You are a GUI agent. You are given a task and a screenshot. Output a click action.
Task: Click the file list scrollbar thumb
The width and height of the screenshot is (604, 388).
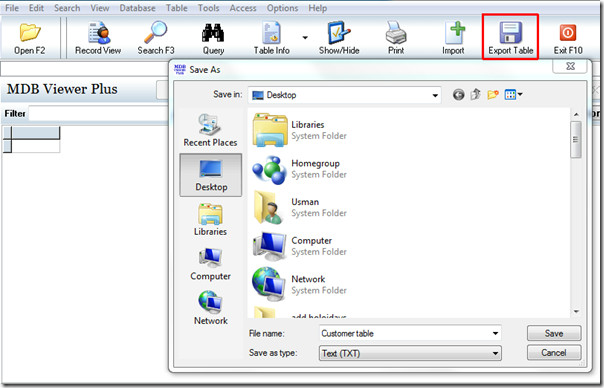[x=576, y=139]
